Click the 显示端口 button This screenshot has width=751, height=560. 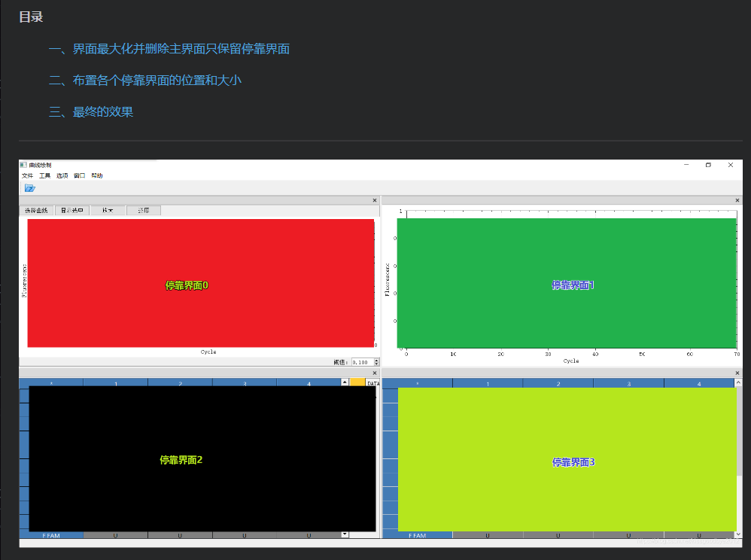point(73,210)
